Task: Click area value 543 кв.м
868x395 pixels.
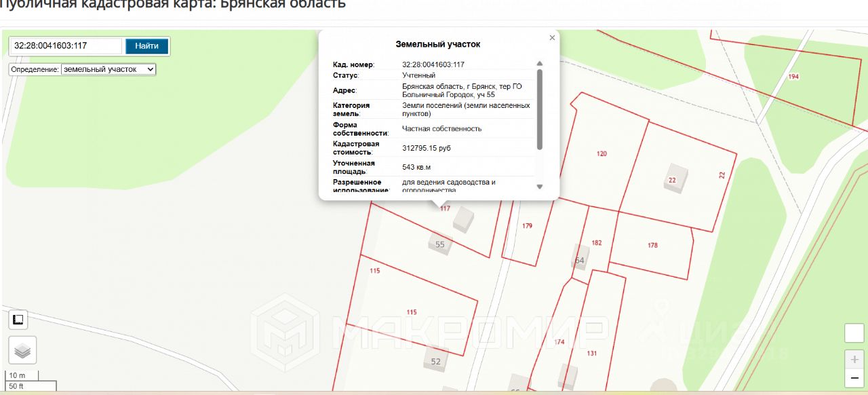Action: click(x=416, y=167)
